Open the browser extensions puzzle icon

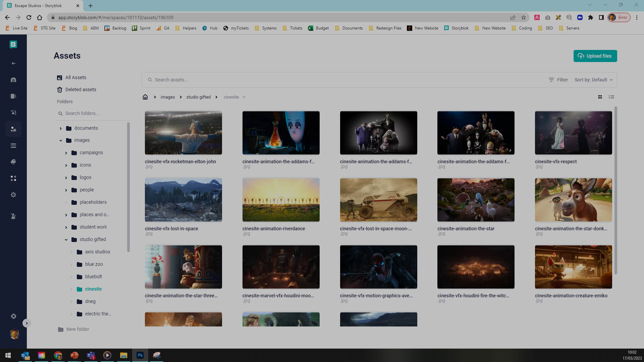[591, 17]
